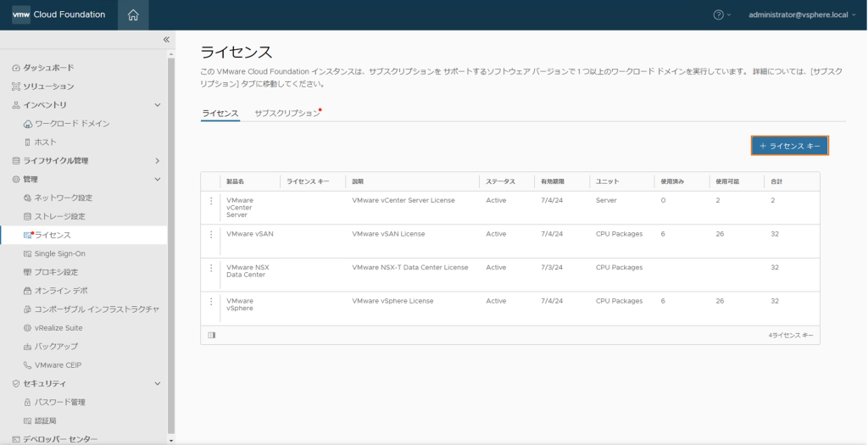This screenshot has width=868, height=445.
Task: Collapse the 管理 section
Action: click(x=157, y=180)
